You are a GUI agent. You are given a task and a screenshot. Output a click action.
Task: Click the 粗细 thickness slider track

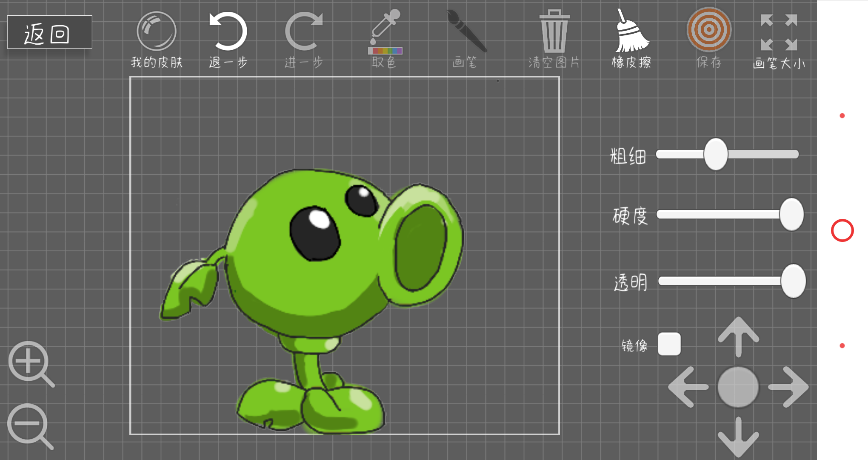tap(727, 154)
